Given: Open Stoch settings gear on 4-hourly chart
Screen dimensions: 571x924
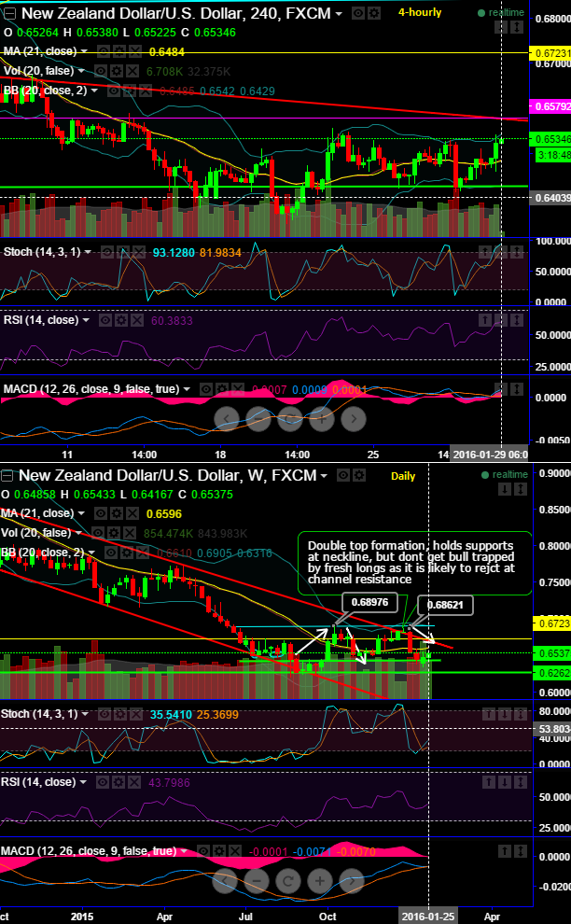Looking at the screenshot, I should tap(122, 252).
